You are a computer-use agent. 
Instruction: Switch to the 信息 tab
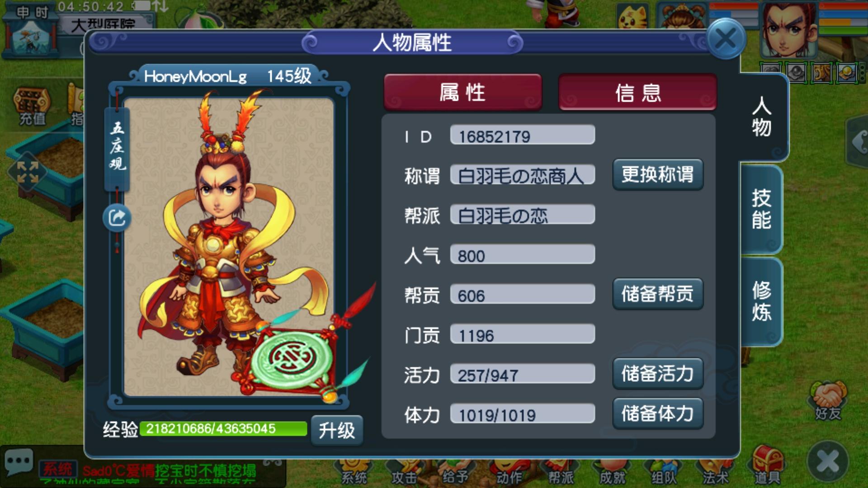coord(638,93)
